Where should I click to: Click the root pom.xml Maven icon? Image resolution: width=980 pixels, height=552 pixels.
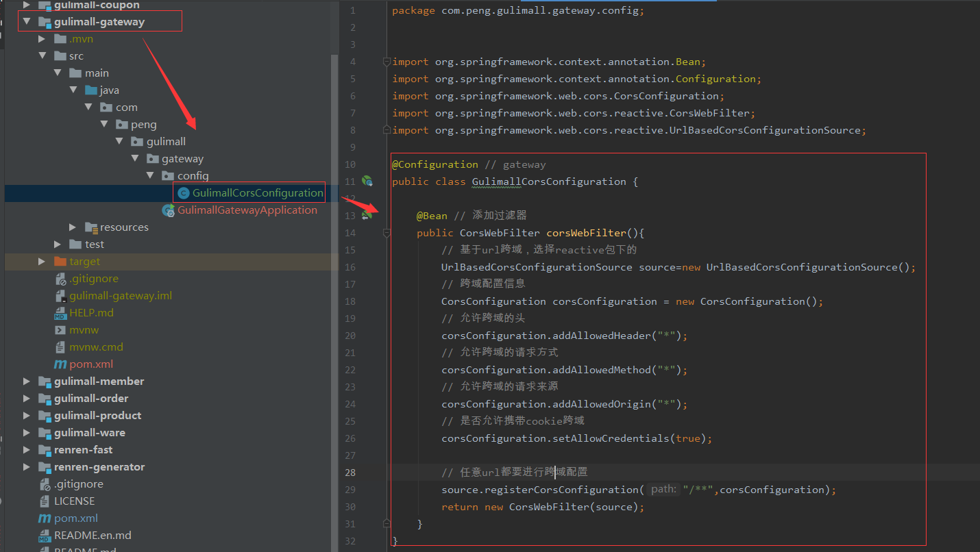coord(45,518)
